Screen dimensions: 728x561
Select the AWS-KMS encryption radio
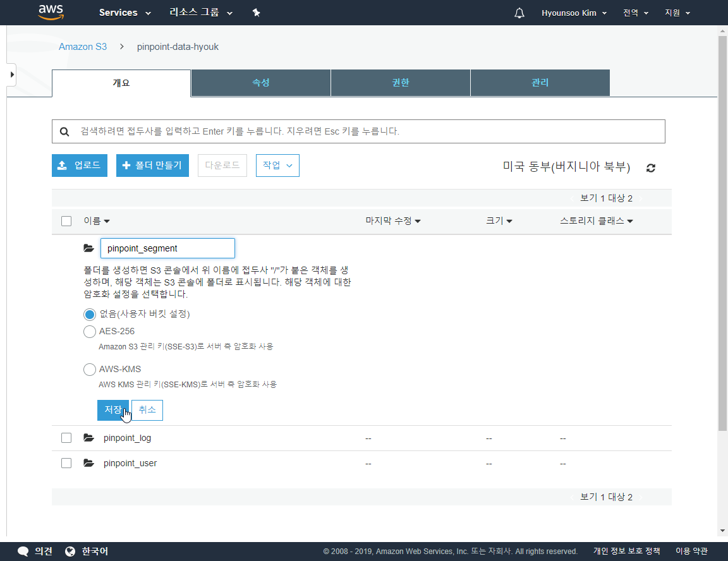coord(90,370)
